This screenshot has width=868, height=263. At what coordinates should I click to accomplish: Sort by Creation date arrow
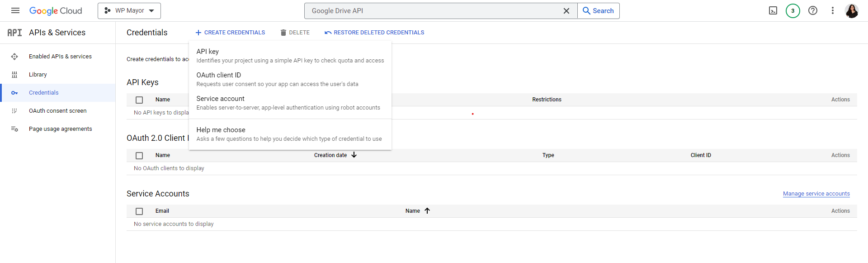[x=354, y=155]
